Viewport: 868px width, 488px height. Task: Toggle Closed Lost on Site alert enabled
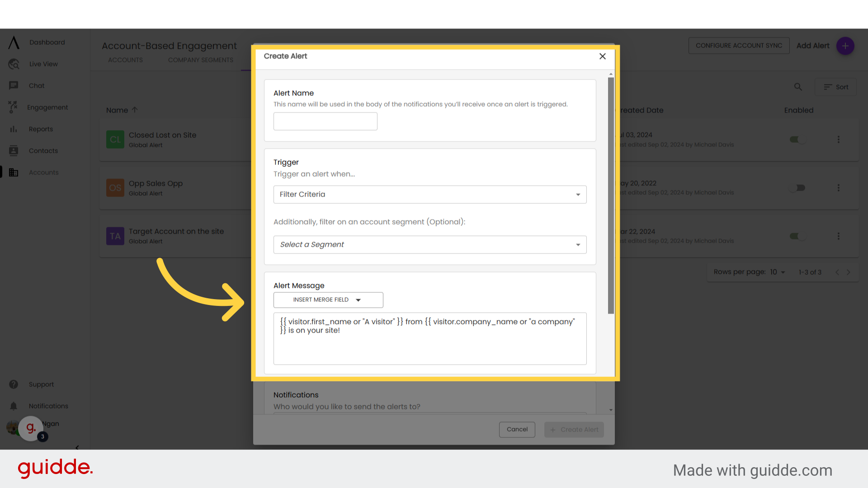point(797,140)
